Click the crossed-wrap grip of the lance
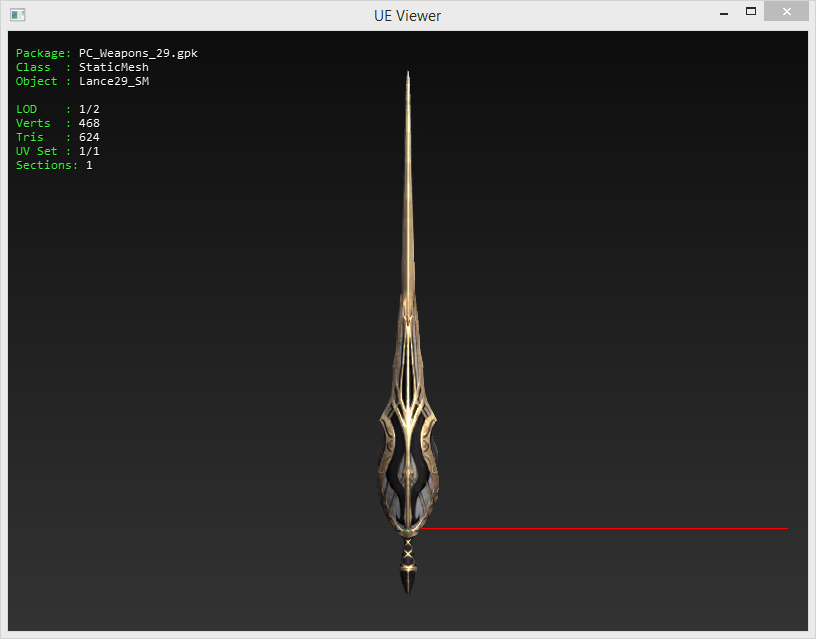 tap(407, 548)
